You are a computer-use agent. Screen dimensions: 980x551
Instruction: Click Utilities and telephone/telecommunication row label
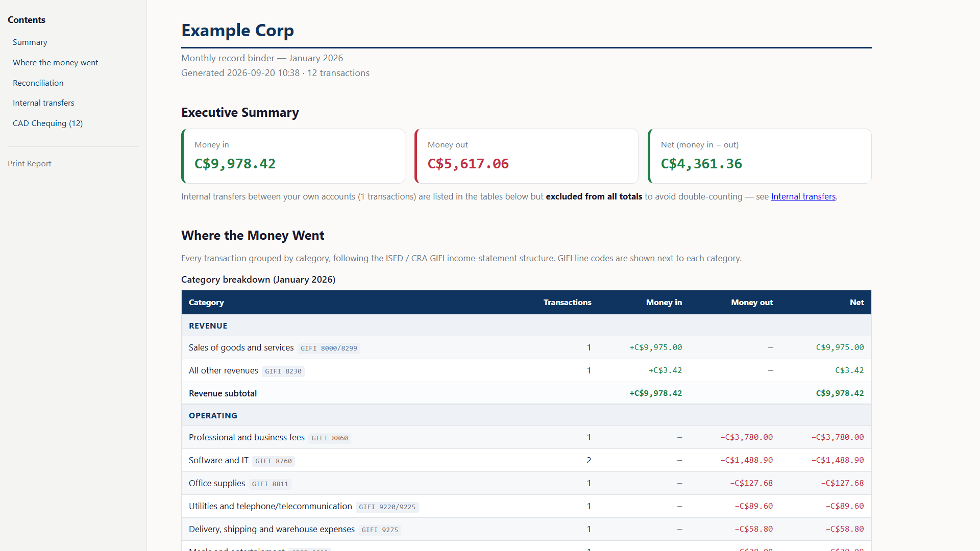click(x=271, y=506)
